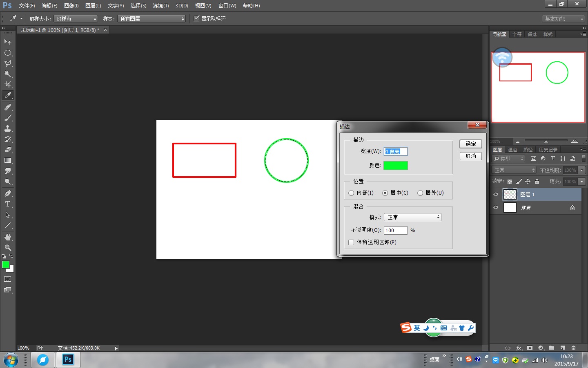Delete layer with the trash icon
This screenshot has width=588, height=368.
click(x=573, y=348)
